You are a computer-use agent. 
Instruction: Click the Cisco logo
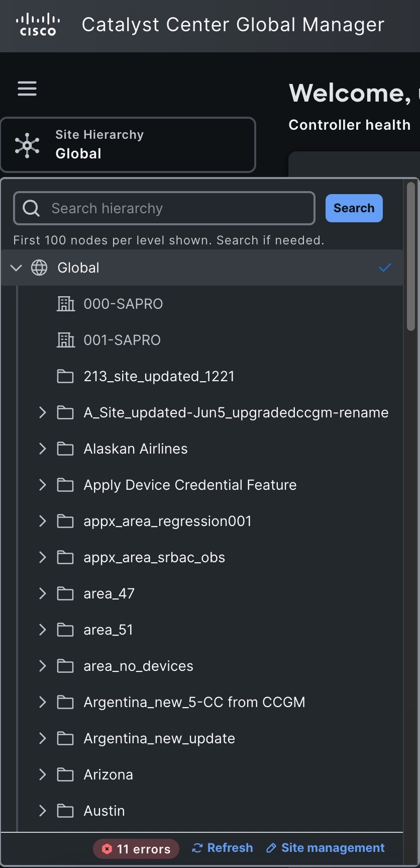(x=38, y=25)
